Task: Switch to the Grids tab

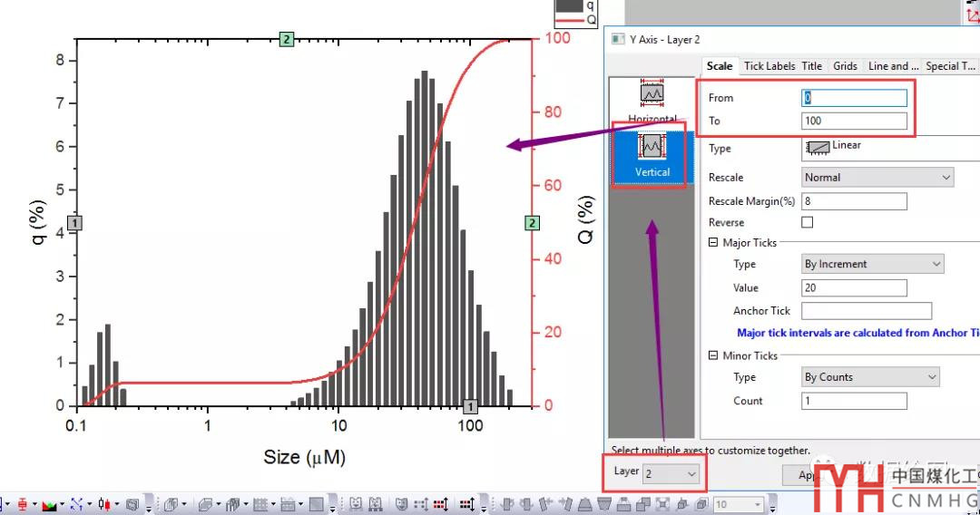Action: pos(845,65)
